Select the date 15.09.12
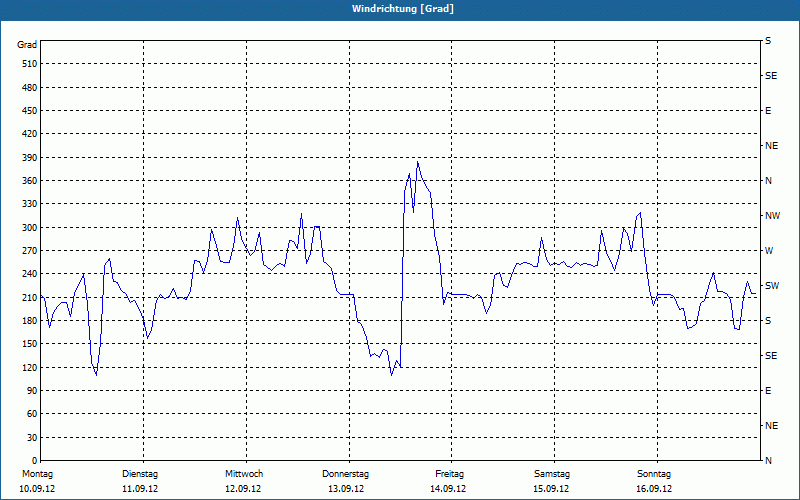The height and width of the screenshot is (500, 800). coord(551,489)
